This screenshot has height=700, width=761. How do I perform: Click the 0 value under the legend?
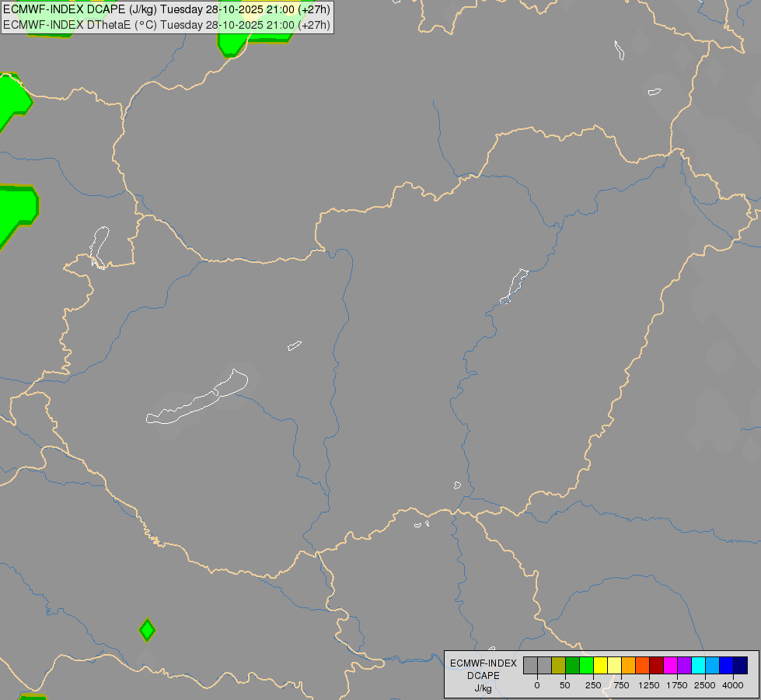[x=537, y=685]
